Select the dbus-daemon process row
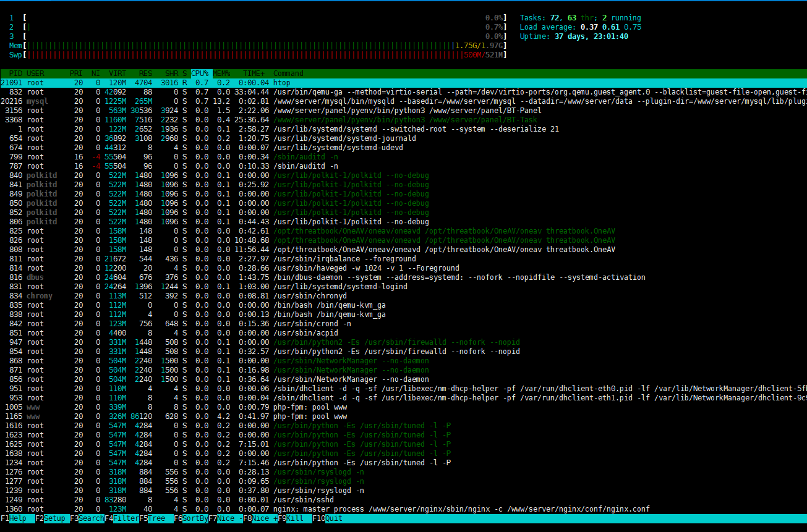Viewport: 807px width, 532px height. click(403, 277)
